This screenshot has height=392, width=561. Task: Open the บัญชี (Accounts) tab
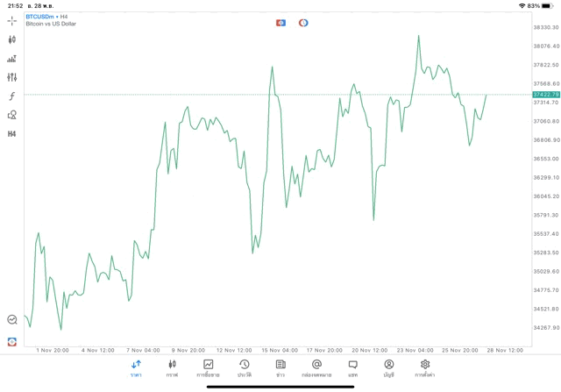tap(388, 367)
